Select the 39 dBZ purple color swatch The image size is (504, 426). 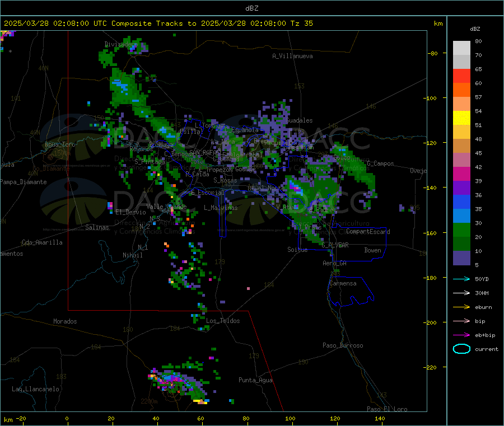(461, 188)
